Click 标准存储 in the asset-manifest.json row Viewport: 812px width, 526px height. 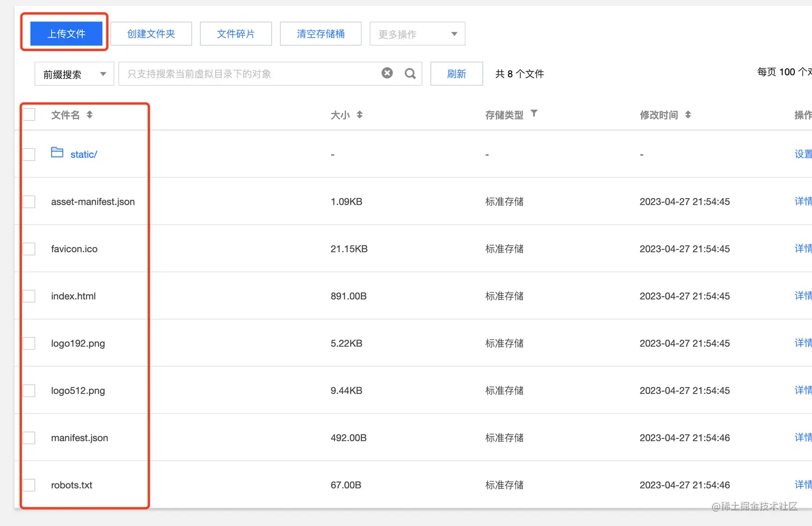[x=504, y=201]
